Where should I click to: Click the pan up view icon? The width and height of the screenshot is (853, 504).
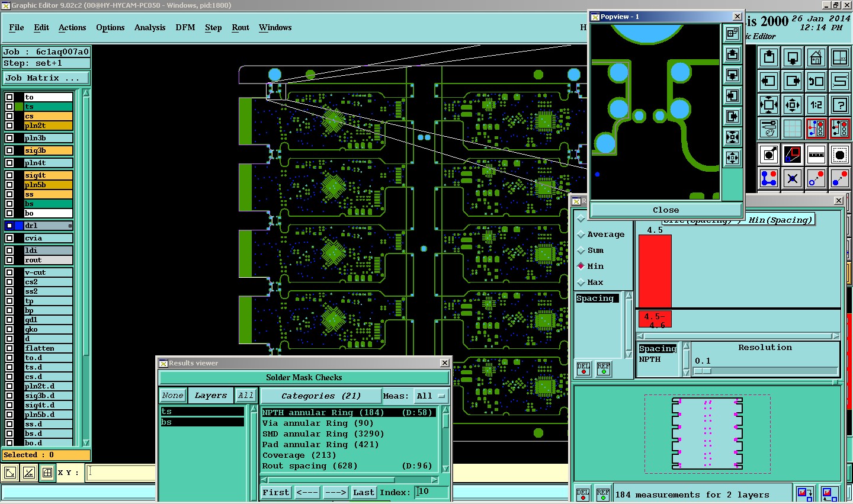(x=769, y=57)
